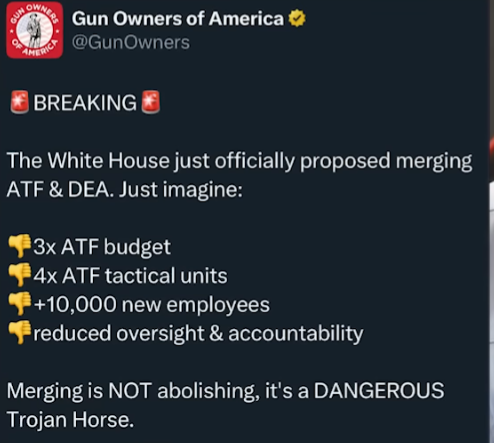Click the "ATF & DEA. Just imagine:" line
494x443 pixels.
point(124,190)
